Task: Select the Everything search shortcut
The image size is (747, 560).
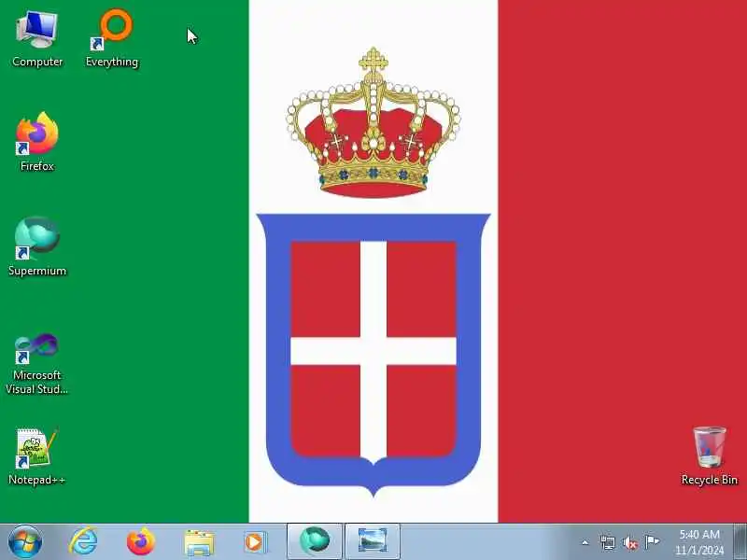Action: pos(112,39)
